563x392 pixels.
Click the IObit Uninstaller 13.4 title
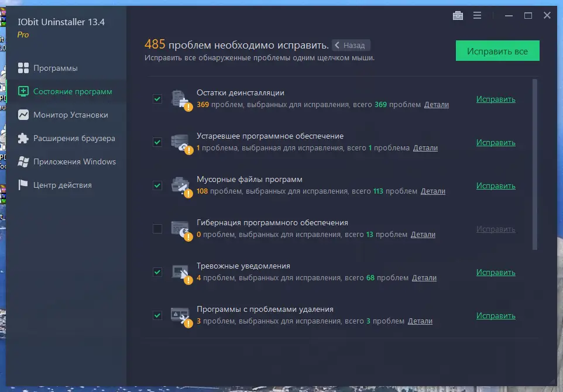(x=61, y=22)
